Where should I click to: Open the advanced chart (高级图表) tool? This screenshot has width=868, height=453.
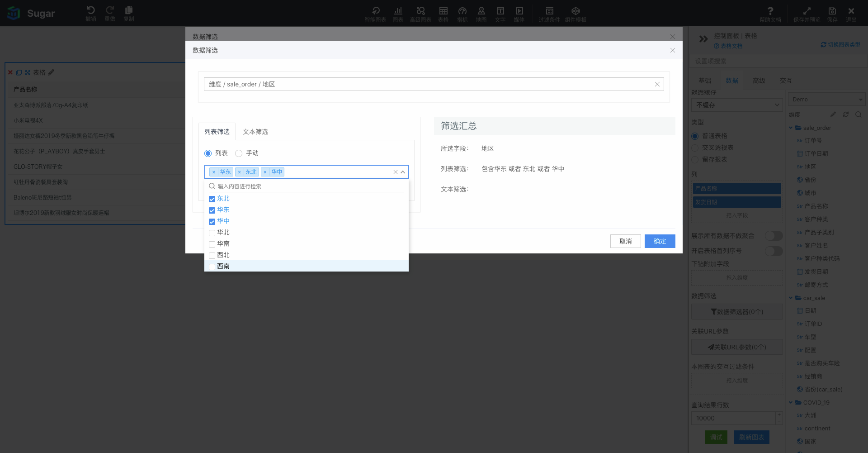pyautogui.click(x=420, y=14)
